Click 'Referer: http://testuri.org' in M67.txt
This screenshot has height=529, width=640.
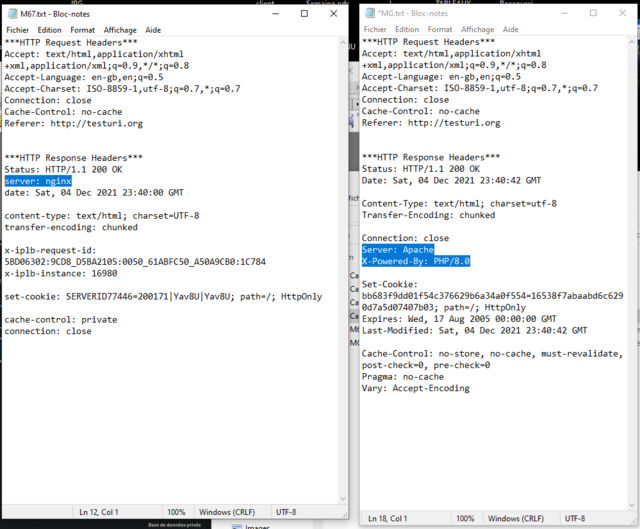[x=74, y=123]
